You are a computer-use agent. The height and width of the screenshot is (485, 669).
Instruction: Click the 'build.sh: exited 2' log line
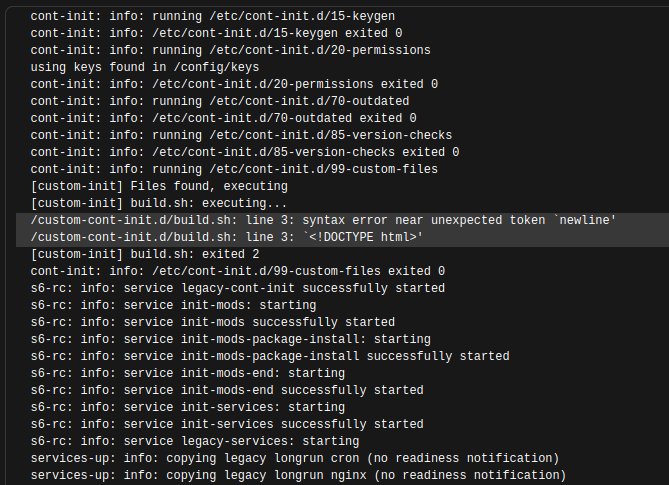click(145, 254)
